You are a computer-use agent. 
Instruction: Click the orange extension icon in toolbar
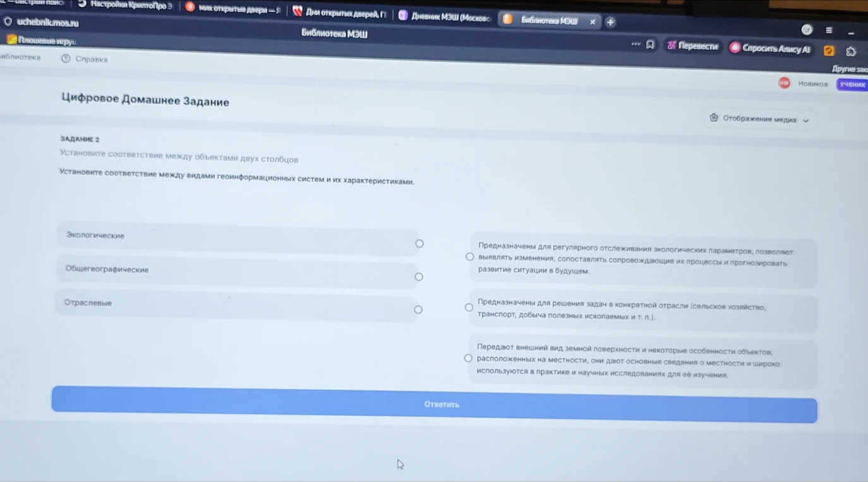[829, 51]
